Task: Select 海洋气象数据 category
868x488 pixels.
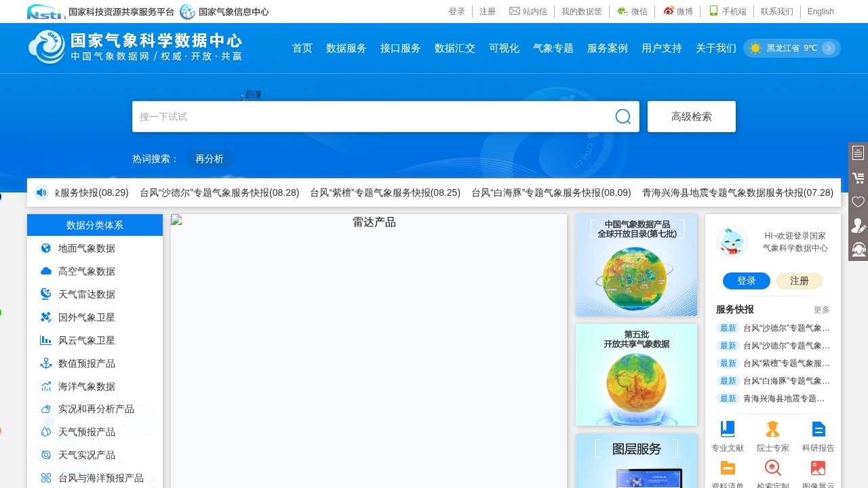Action: [x=87, y=386]
